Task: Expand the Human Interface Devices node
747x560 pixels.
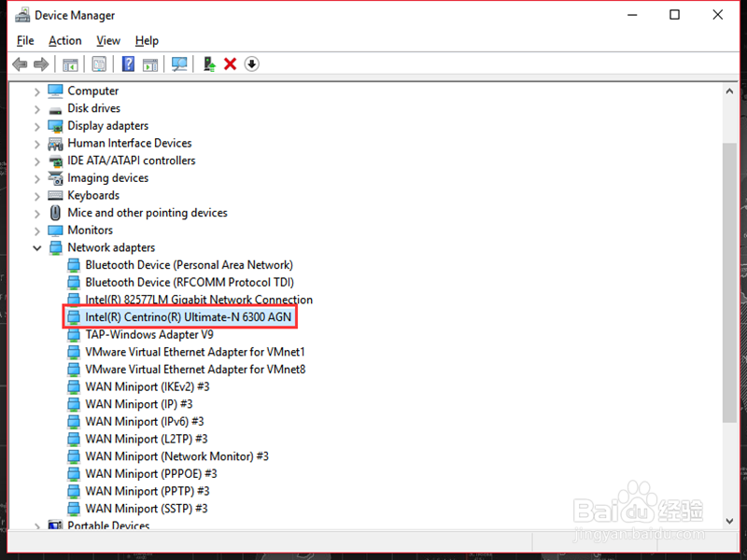Action: coord(37,144)
